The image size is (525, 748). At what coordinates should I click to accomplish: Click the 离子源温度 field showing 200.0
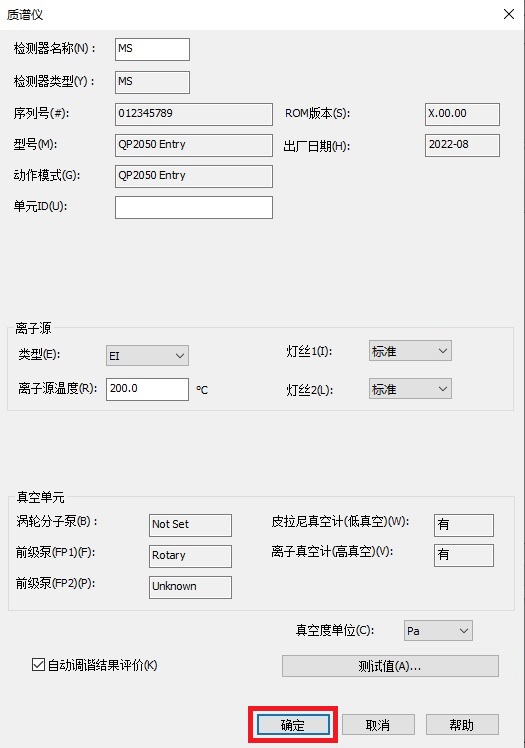[x=147, y=389]
